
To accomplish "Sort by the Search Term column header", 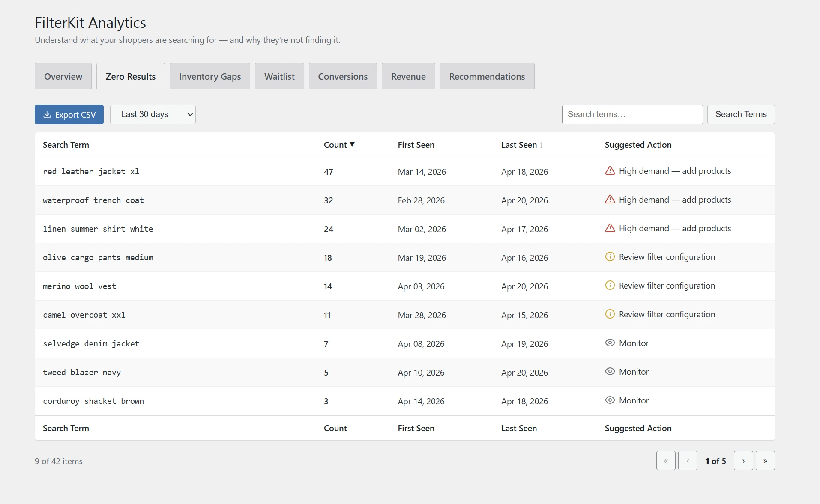I will click(66, 145).
